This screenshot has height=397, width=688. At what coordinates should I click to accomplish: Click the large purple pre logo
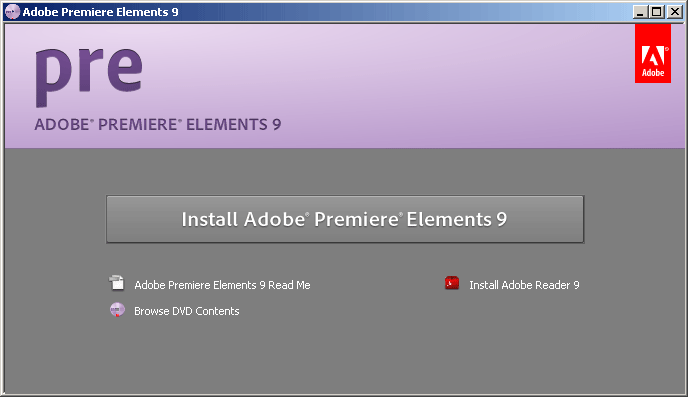[x=89, y=77]
